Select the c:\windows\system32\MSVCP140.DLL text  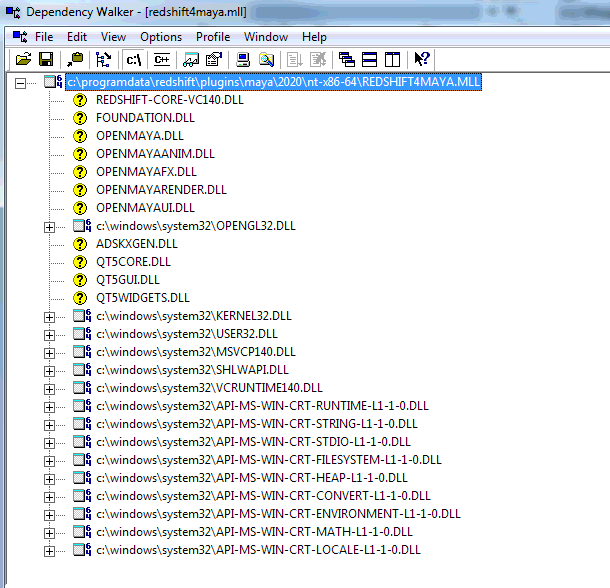(x=196, y=352)
